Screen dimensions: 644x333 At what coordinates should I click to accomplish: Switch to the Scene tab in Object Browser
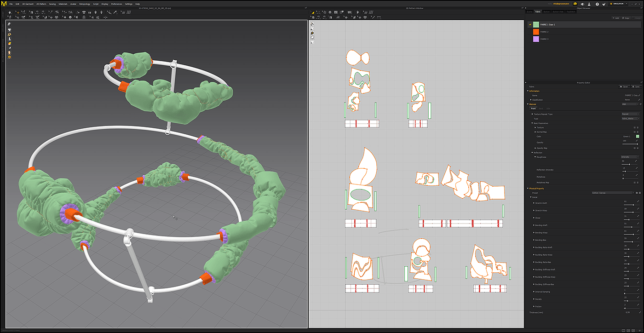[x=529, y=11]
